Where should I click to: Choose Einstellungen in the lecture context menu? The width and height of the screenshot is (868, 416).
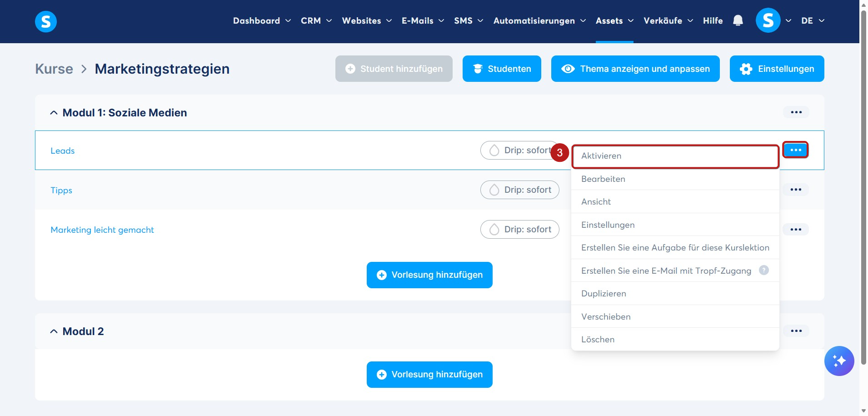coord(675,225)
